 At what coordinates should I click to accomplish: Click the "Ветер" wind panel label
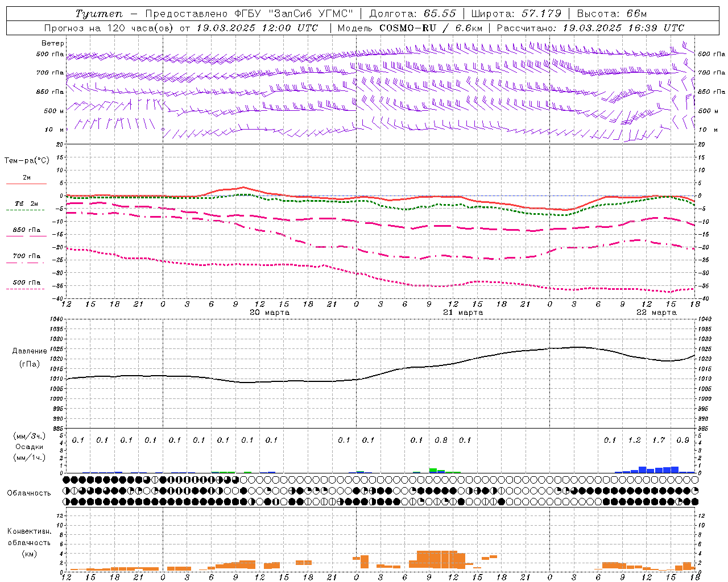pyautogui.click(x=53, y=43)
